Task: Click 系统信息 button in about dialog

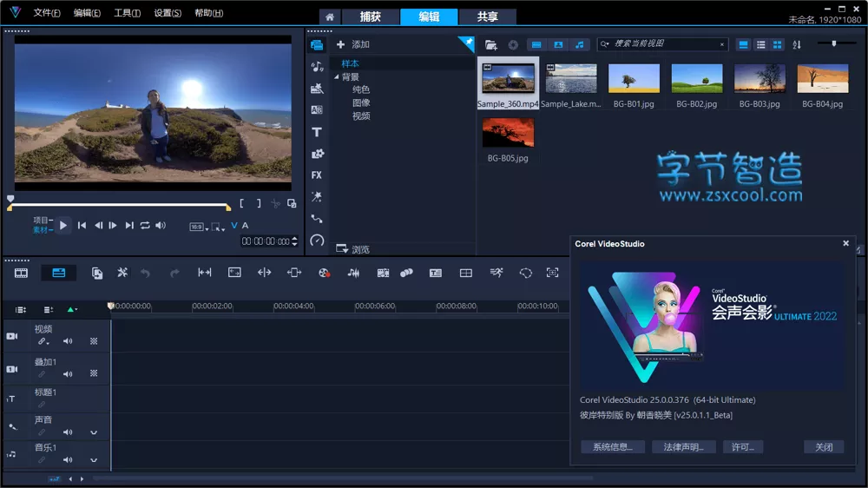Action: coord(613,447)
